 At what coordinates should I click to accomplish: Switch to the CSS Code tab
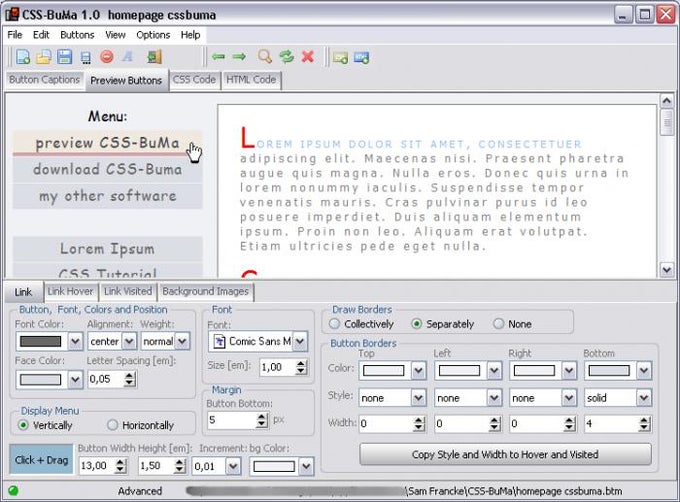click(194, 80)
